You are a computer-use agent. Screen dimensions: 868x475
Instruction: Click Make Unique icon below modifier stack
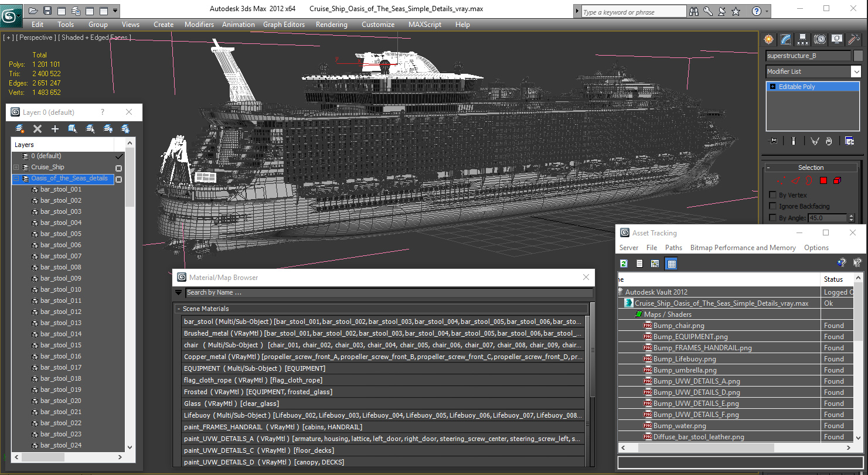click(815, 141)
